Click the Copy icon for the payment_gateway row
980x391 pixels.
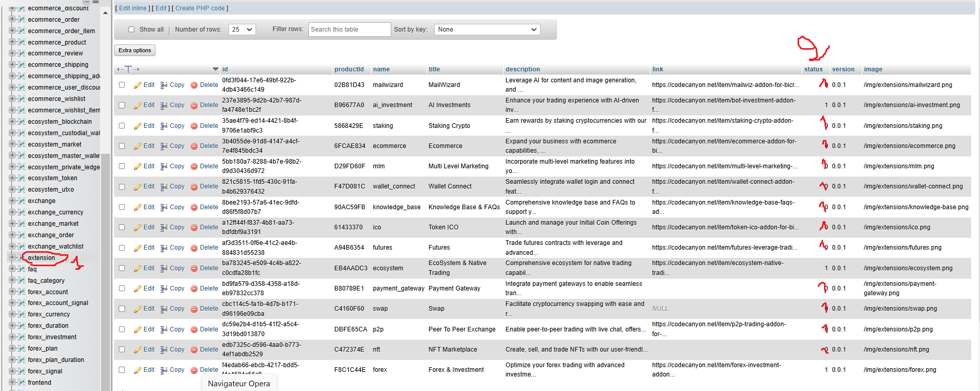[x=164, y=289]
